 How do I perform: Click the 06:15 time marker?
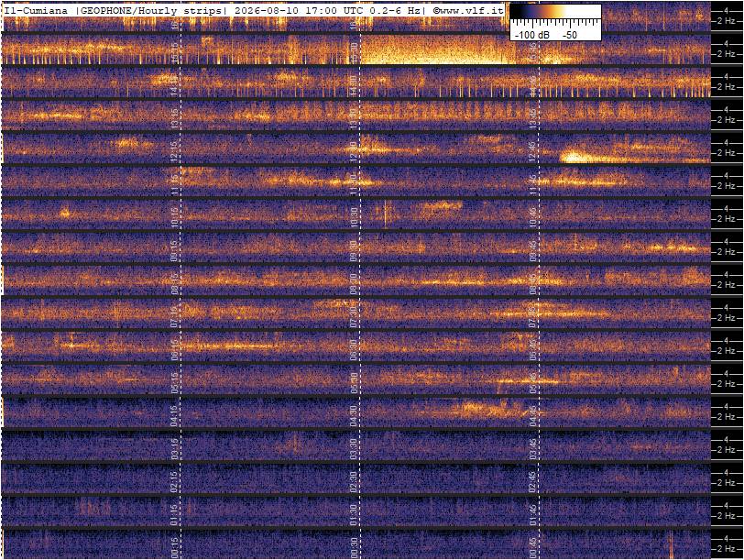[x=175, y=349]
